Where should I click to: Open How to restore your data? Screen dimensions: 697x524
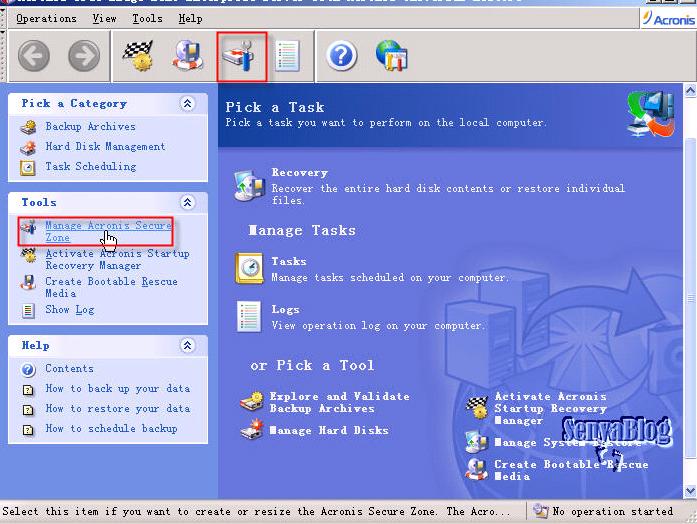click(x=118, y=408)
